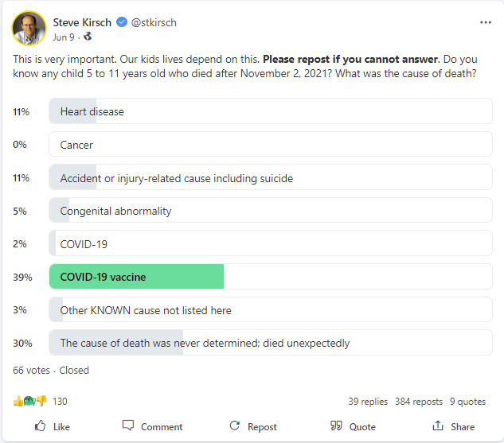Select the Congenital abnormality poll option

pos(271,211)
